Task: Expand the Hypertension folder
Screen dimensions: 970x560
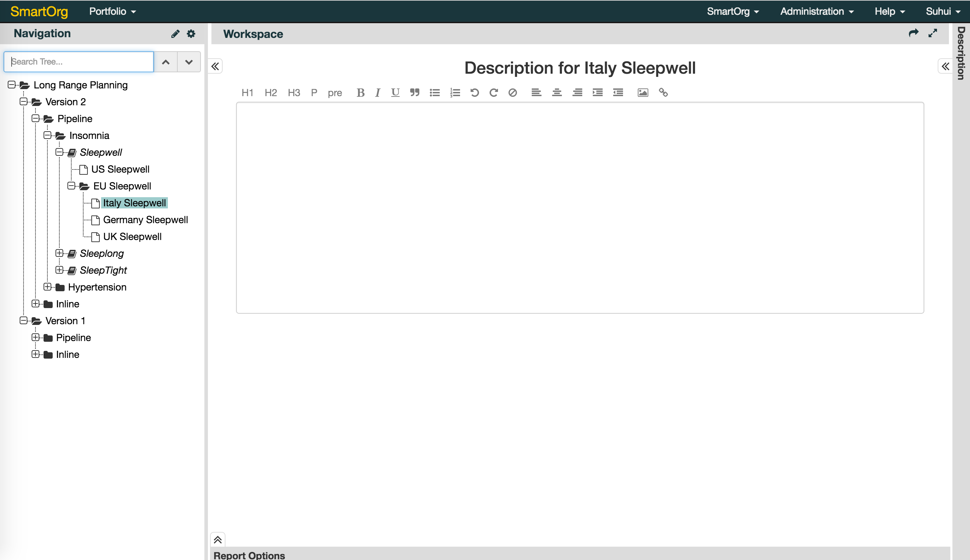Action: coord(47,287)
